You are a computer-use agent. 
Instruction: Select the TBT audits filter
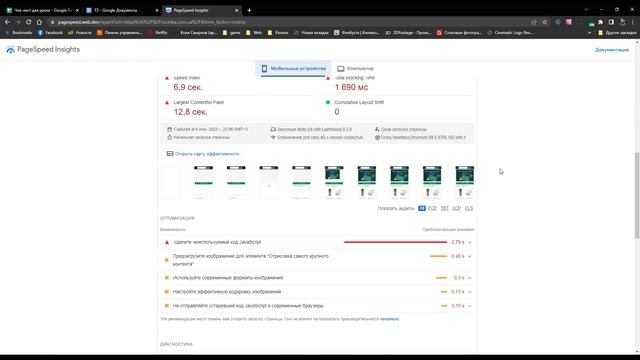tap(444, 208)
